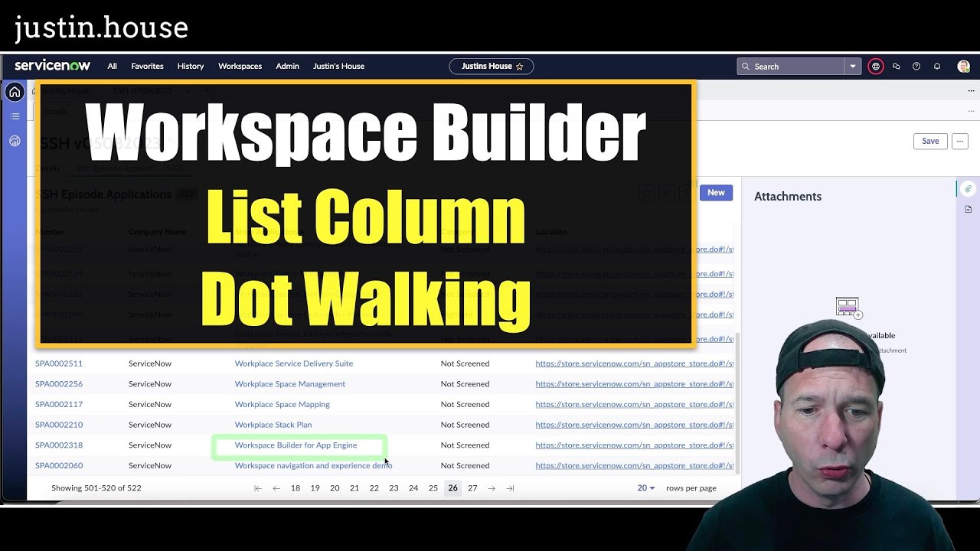Open the Justin's House menu
The height and width of the screenshot is (551, 980).
338,66
